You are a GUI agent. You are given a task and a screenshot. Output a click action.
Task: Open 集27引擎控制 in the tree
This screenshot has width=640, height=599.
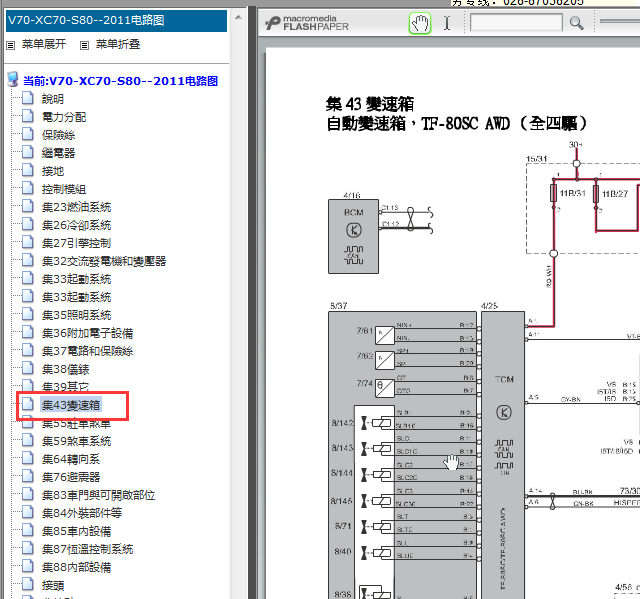[76, 243]
